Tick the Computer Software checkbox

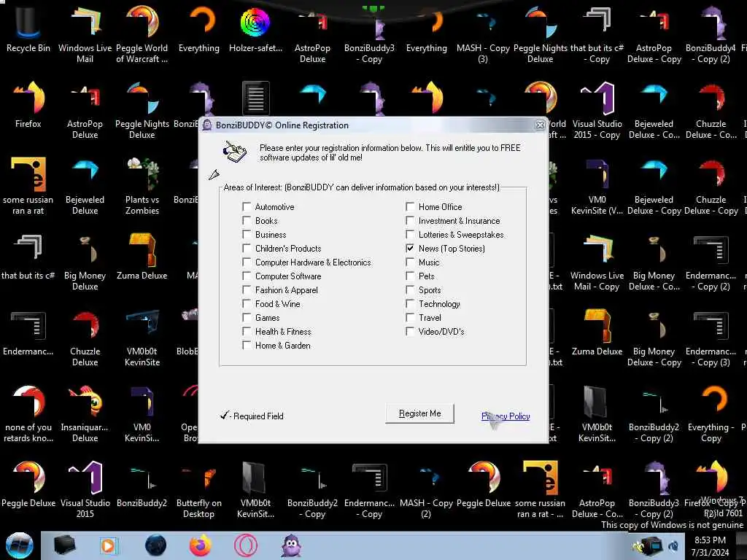[x=247, y=276]
